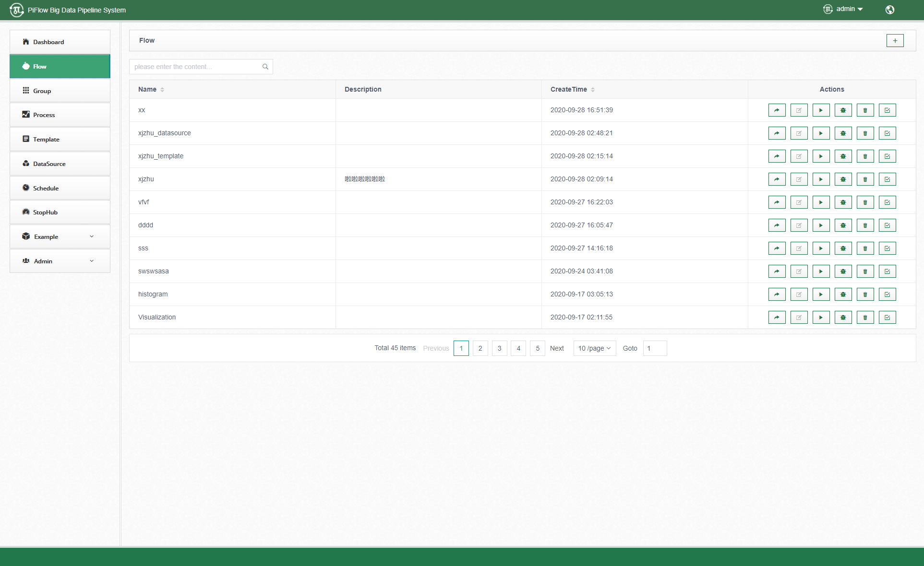
Task: Click the 2020-09-24 03:41:08 timestamp
Action: [x=582, y=271]
